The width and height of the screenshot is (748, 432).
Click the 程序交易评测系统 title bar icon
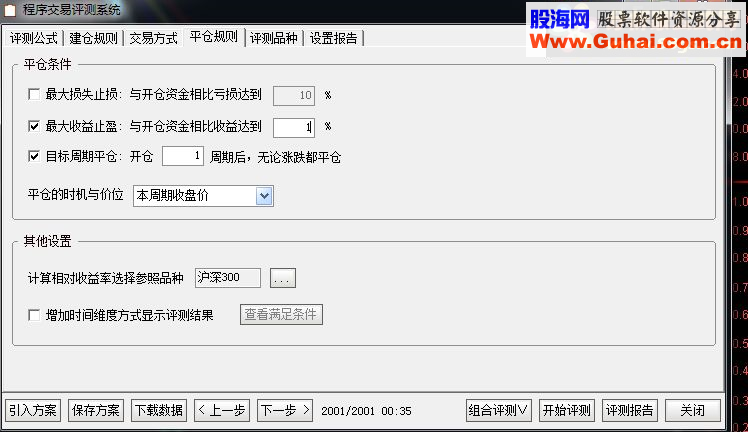tap(9, 10)
